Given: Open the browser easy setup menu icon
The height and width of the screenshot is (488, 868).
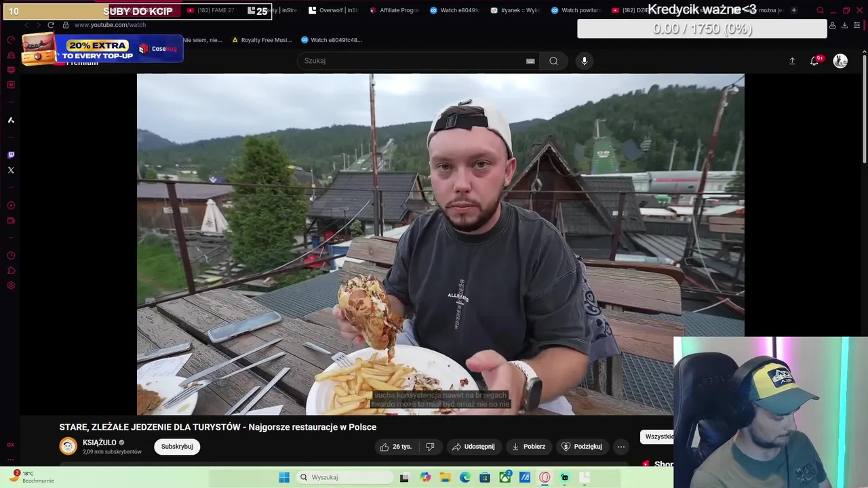Looking at the screenshot, I should click(x=856, y=25).
